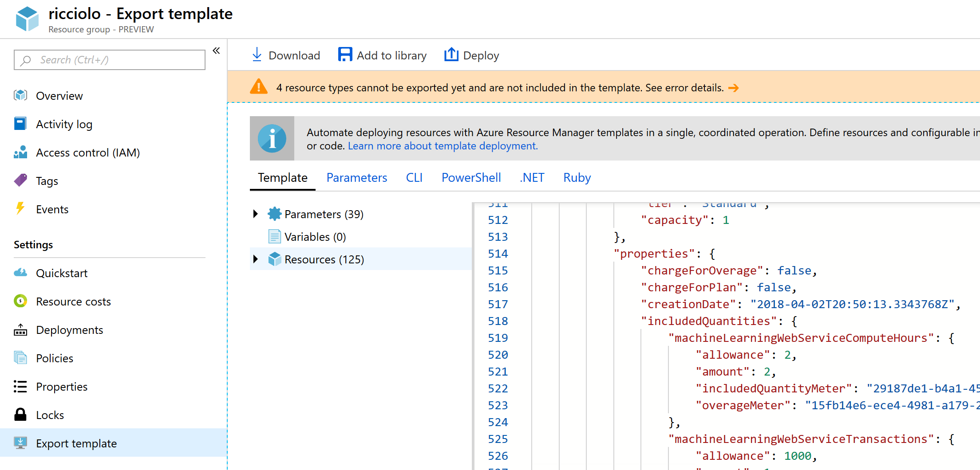Click the Deploy button label
The height and width of the screenshot is (470, 980).
[x=481, y=56]
